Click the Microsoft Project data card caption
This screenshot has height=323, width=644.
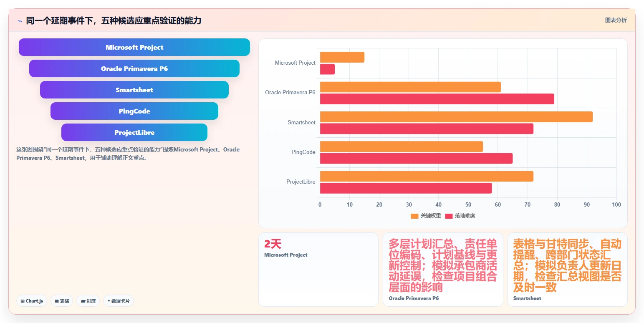click(x=286, y=255)
